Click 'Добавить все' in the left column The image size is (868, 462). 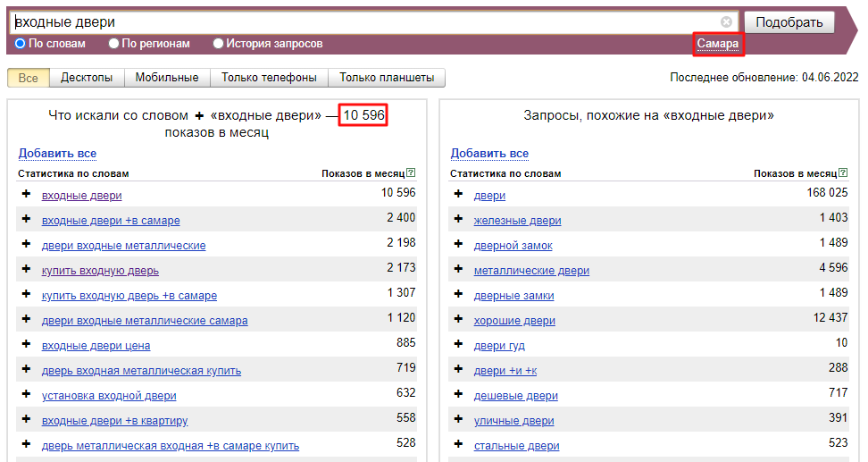click(x=57, y=154)
